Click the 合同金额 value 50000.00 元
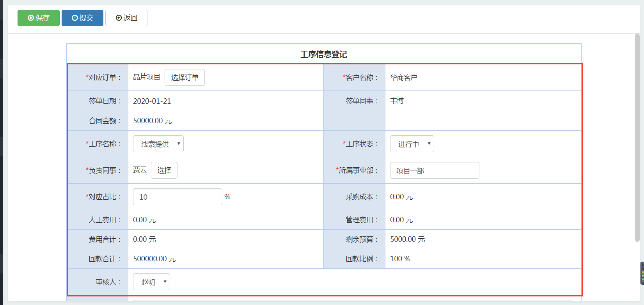This screenshot has width=644, height=305. click(x=152, y=121)
